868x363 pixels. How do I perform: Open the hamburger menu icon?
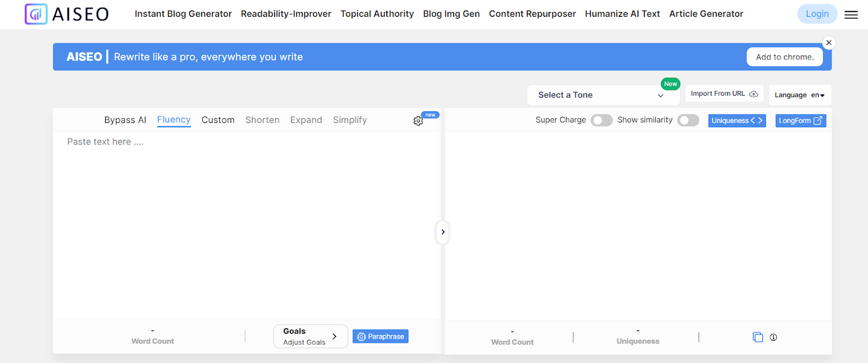(x=851, y=15)
